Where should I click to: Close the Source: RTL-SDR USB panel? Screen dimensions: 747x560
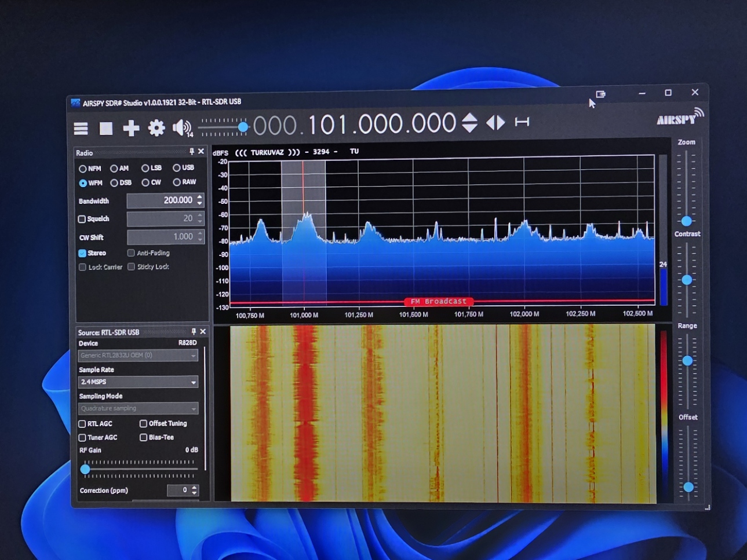(203, 332)
